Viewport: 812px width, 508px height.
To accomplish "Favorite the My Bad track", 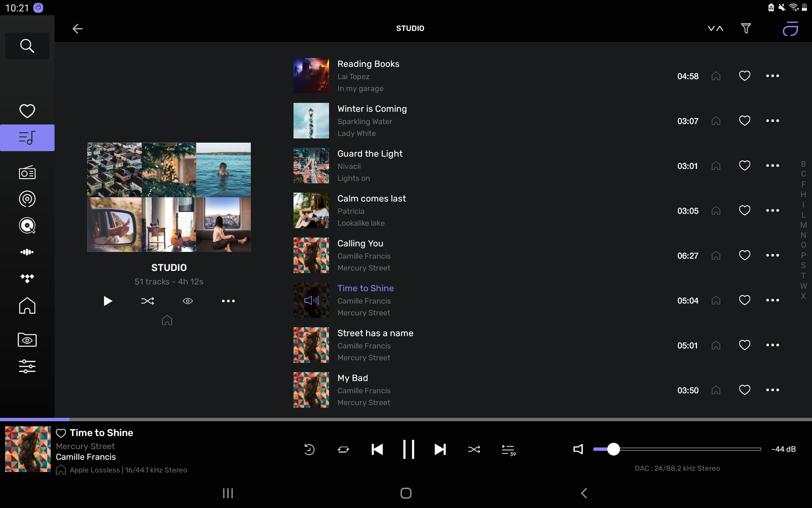I will [745, 390].
